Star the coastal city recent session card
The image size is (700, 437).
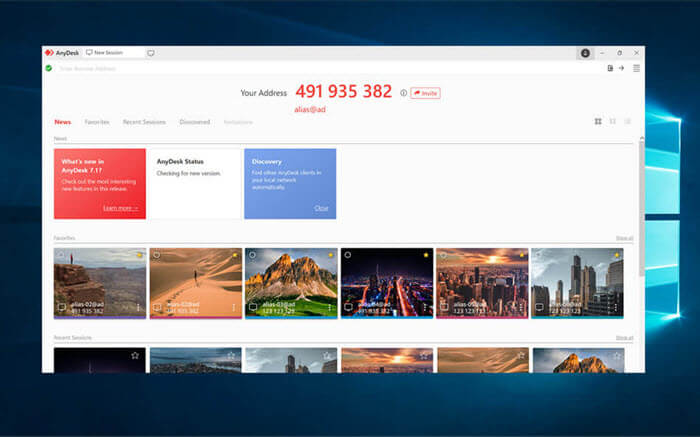pyautogui.click(x=231, y=355)
